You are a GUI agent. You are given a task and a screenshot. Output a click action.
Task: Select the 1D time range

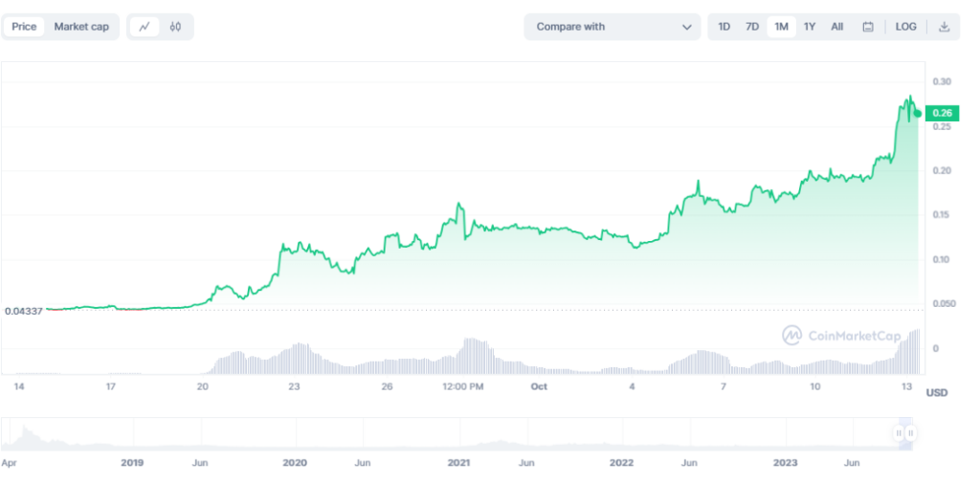(724, 27)
